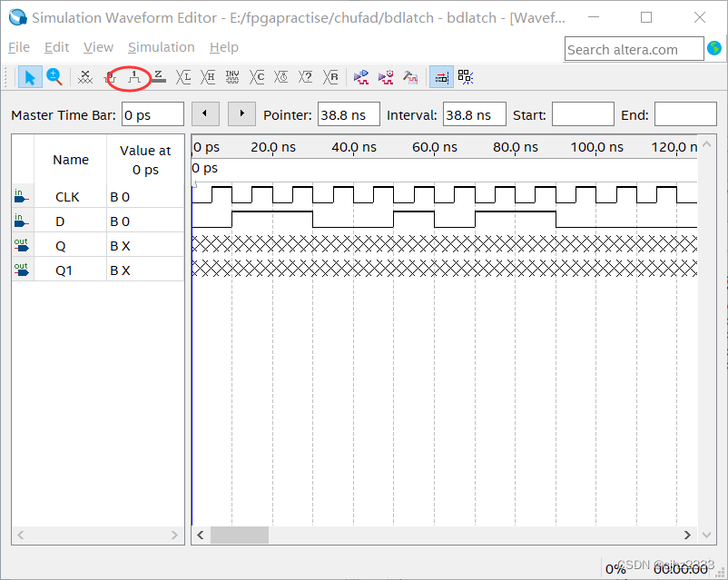Viewport: 728px width, 580px height.
Task: Select the CLK signal row
Action: (98, 196)
